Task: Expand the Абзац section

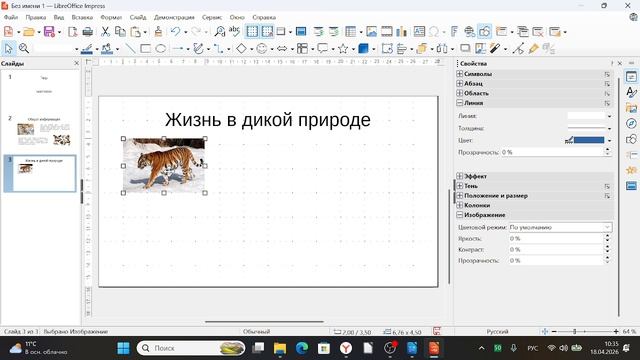Action: point(460,83)
